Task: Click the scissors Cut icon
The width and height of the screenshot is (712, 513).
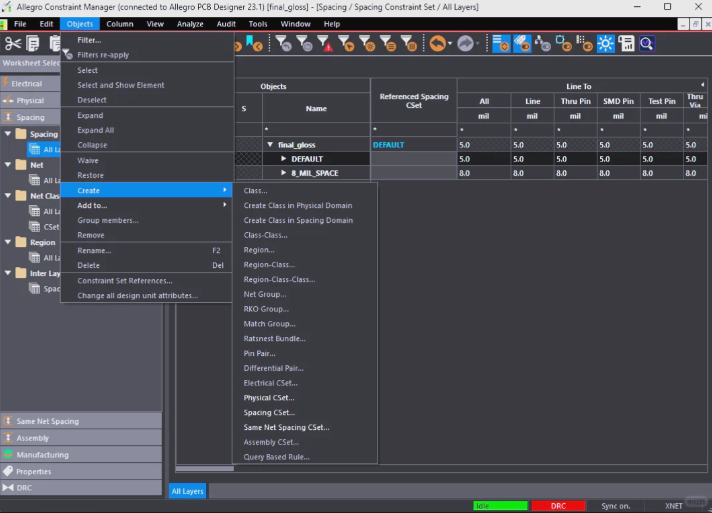Action: (13, 44)
